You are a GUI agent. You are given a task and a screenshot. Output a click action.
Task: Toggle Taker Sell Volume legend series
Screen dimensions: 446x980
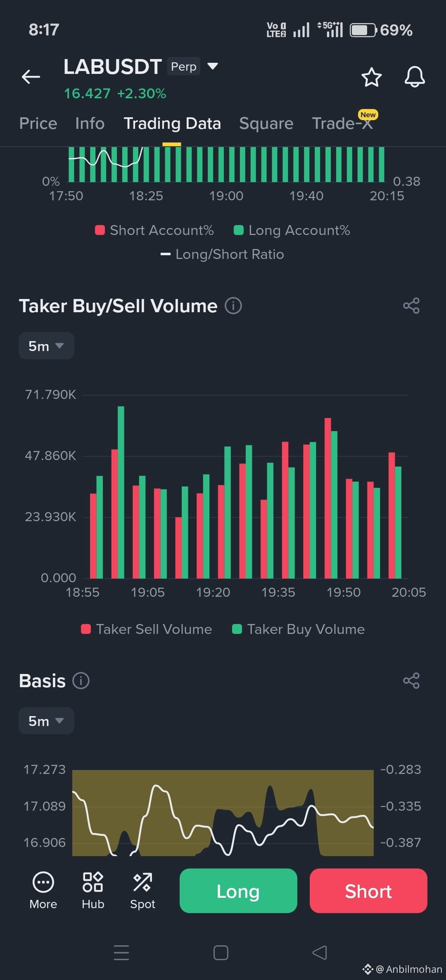(x=146, y=629)
